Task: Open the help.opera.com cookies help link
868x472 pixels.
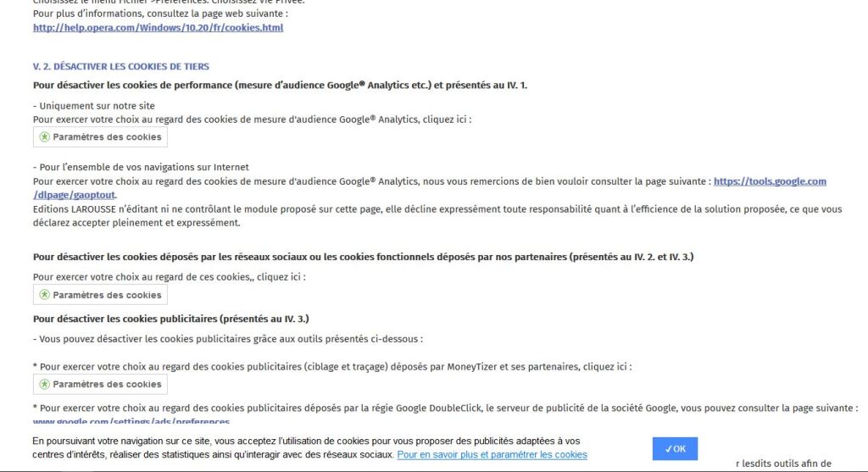Action: [158, 28]
